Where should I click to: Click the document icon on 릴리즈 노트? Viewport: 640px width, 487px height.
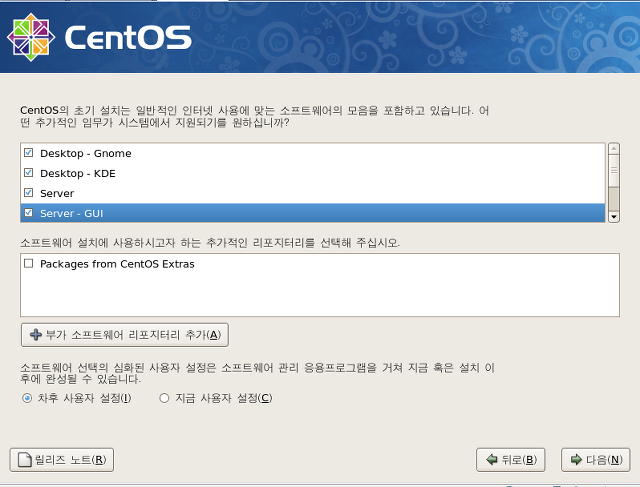24,460
